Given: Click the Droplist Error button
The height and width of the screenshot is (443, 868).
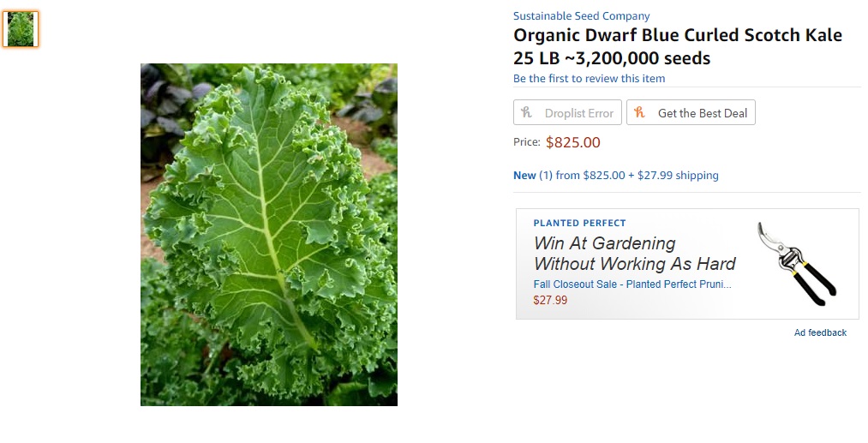Looking at the screenshot, I should coord(567,112).
